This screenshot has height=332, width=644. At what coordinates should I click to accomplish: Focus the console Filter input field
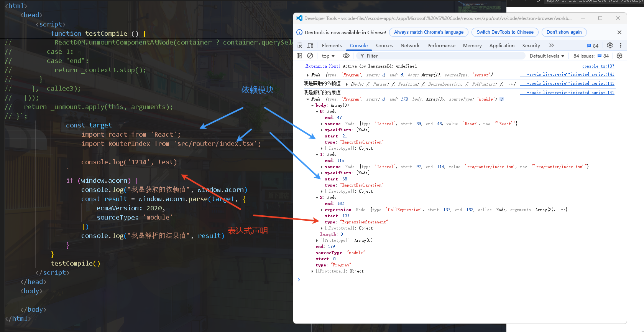(441, 56)
